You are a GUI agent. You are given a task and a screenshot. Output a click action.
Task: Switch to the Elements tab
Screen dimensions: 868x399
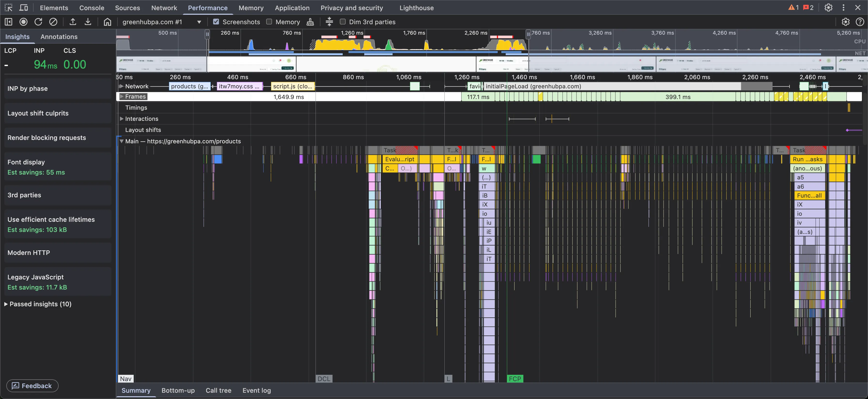point(54,8)
